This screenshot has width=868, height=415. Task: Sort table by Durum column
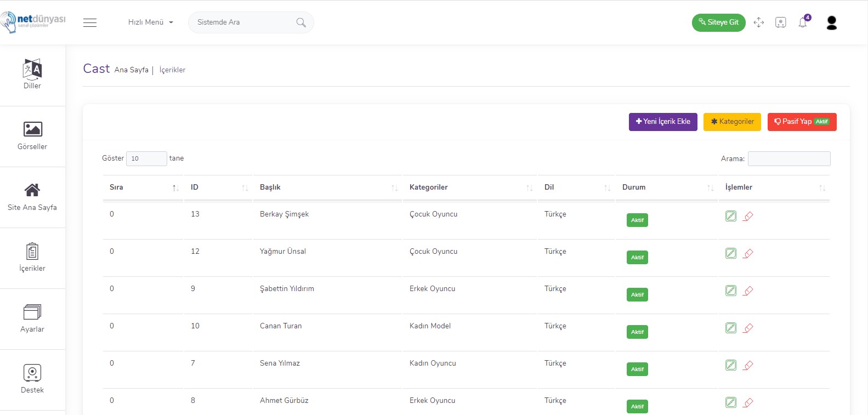pos(667,187)
